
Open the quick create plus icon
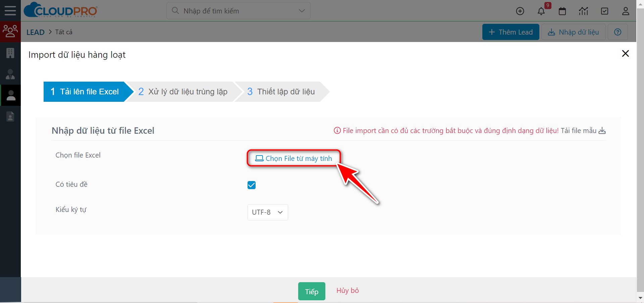pyautogui.click(x=520, y=11)
